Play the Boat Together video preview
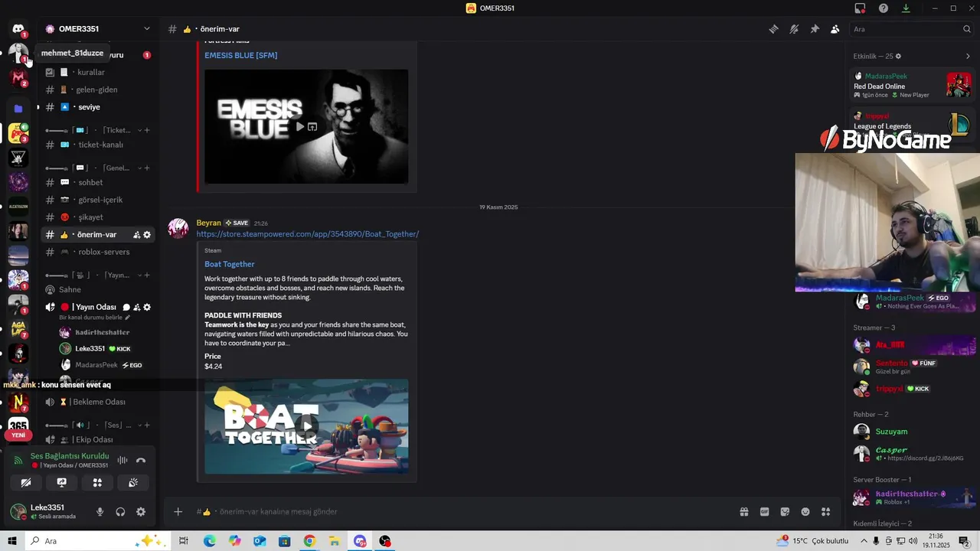This screenshot has height=551, width=980. tap(306, 426)
